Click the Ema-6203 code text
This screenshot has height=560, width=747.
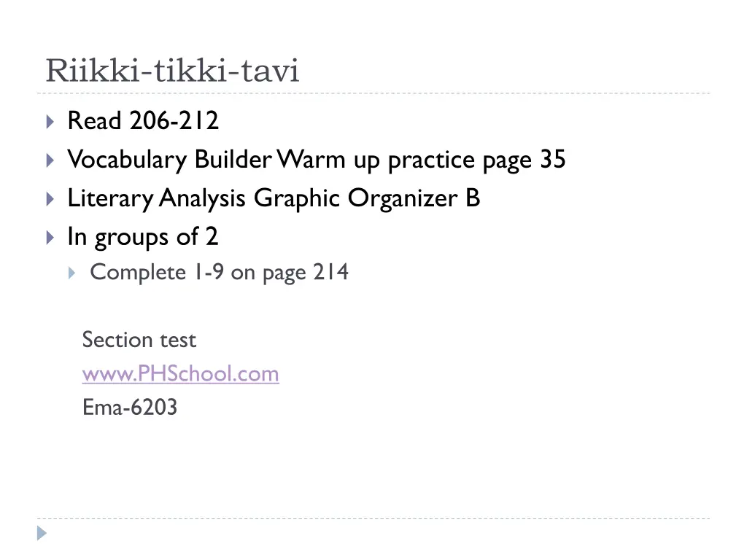(x=130, y=408)
